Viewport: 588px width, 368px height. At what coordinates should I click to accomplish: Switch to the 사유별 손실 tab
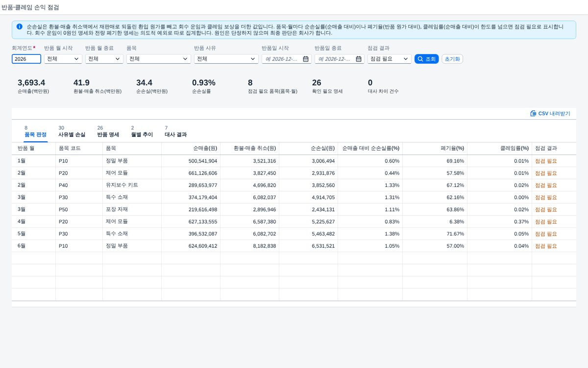[72, 131]
